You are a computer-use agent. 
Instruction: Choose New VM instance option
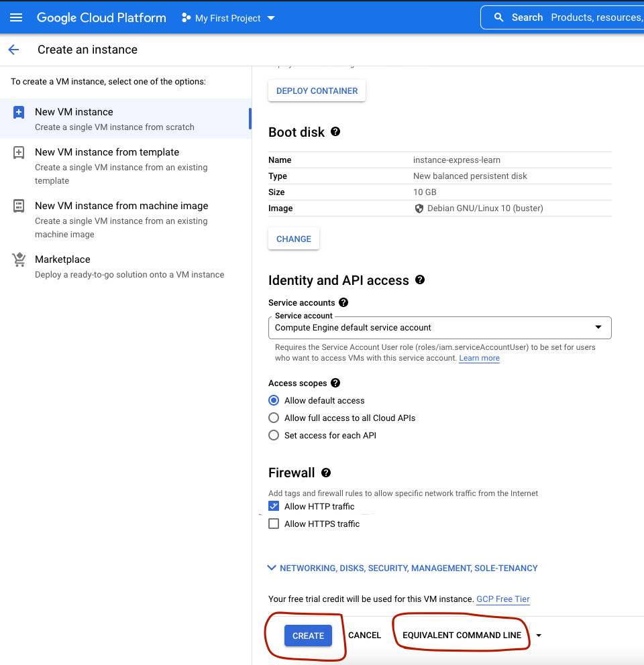coord(125,119)
